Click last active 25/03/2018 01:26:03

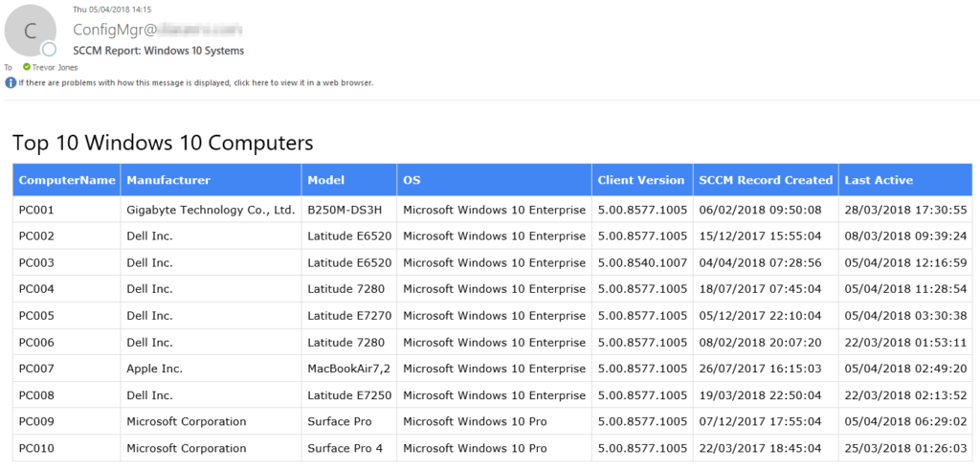905,448
